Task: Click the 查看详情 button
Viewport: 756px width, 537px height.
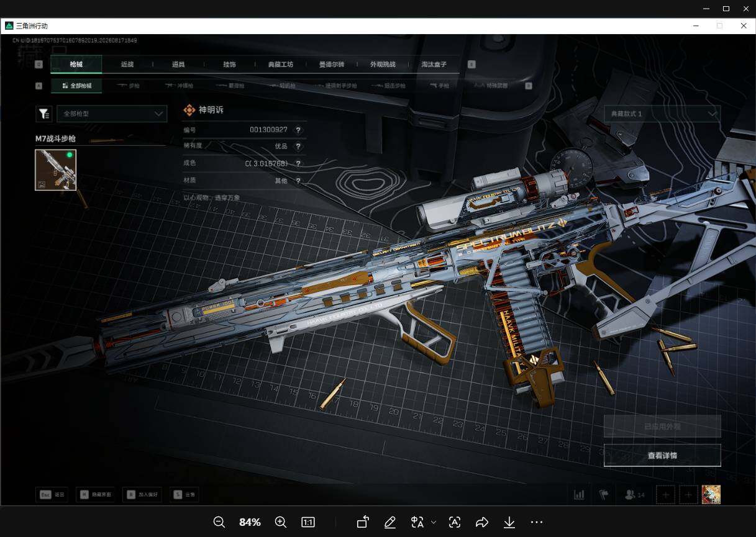Action: click(x=662, y=455)
